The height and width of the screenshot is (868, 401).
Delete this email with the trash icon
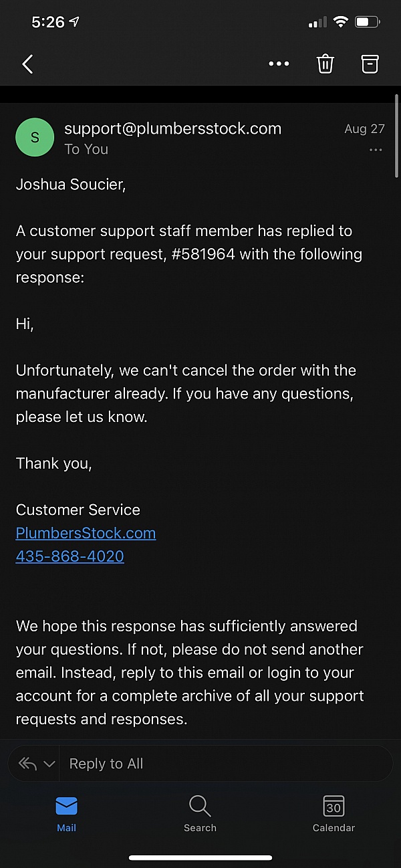point(325,64)
